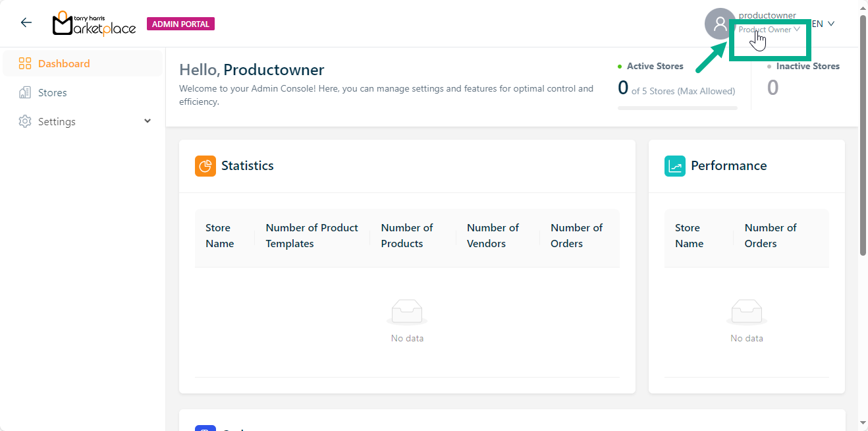Expand the Settings submenu chevron
This screenshot has height=431, width=868.
(148, 121)
